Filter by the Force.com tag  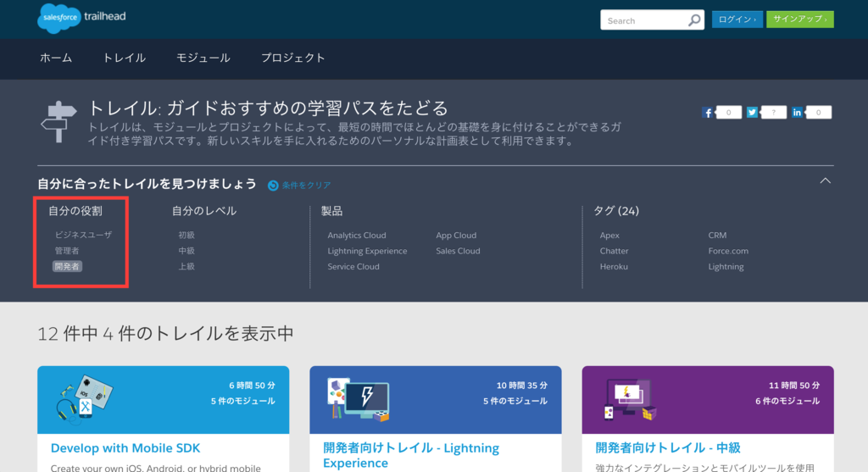[x=728, y=251]
